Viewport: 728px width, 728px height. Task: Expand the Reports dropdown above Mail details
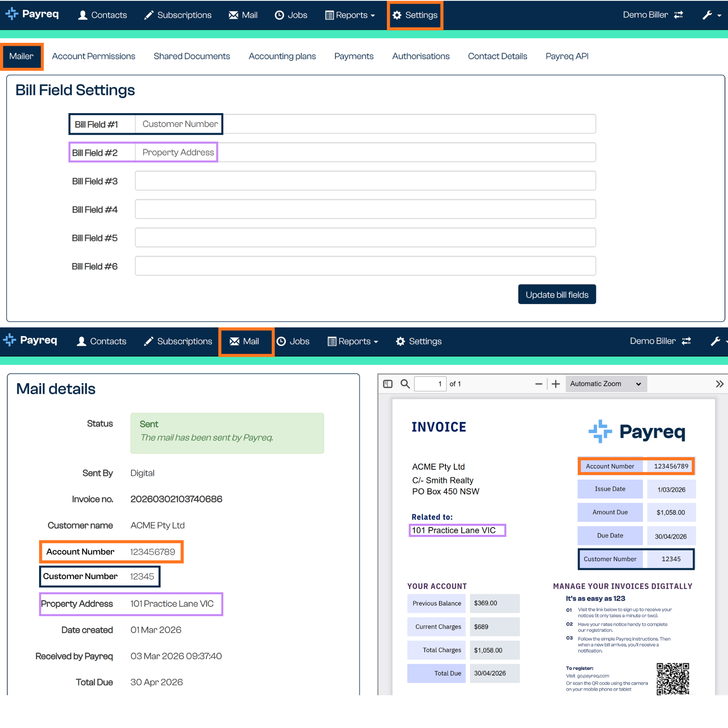coord(353,342)
